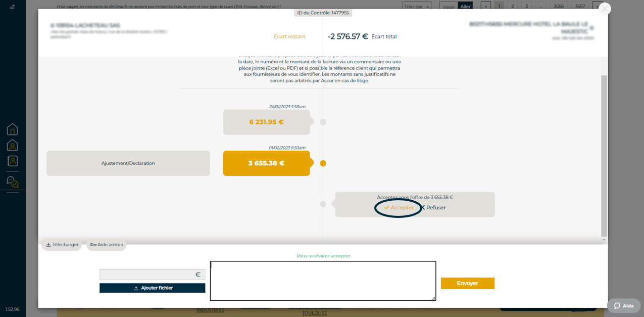
Task: Click the orange timeline dot for 01/02/2023
Action: (323, 163)
